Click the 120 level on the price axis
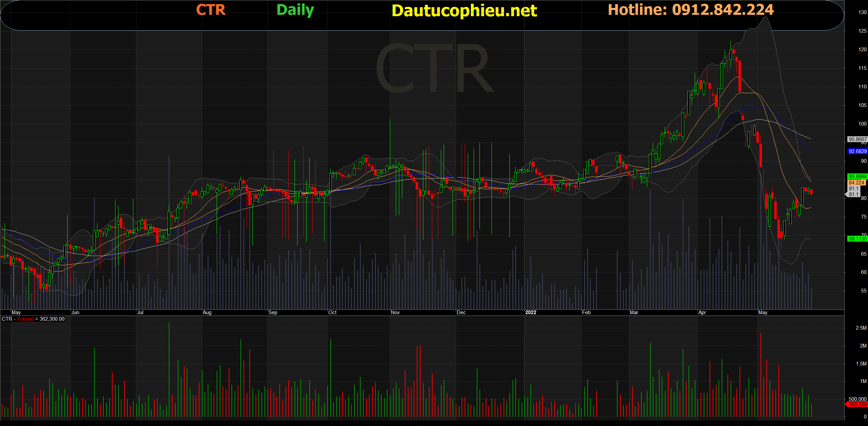This screenshot has height=426, width=868. point(862,50)
